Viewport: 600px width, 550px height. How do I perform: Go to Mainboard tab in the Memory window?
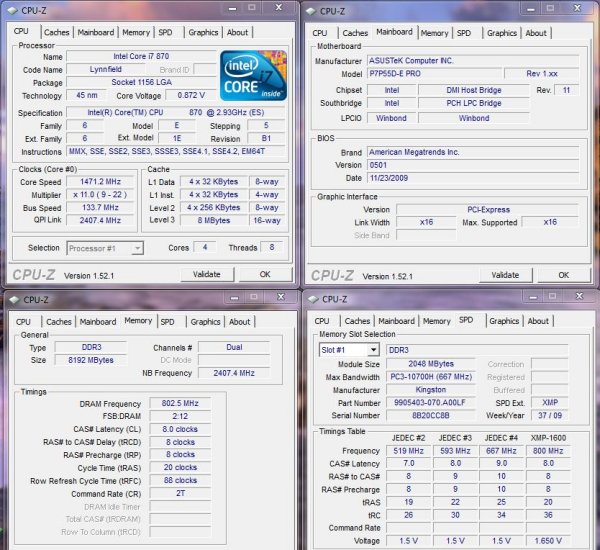click(98, 322)
